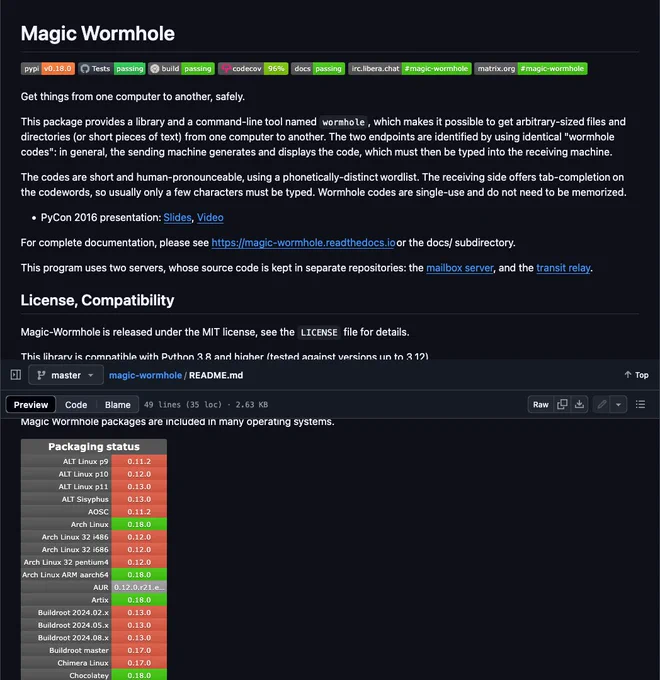This screenshot has height=680, width=660.
Task: Click the Arch Linux 0.18.0 version cell
Action: tap(139, 524)
